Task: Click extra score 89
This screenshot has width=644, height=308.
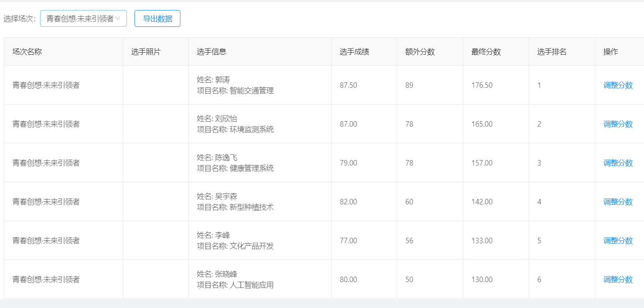Action: coord(409,85)
